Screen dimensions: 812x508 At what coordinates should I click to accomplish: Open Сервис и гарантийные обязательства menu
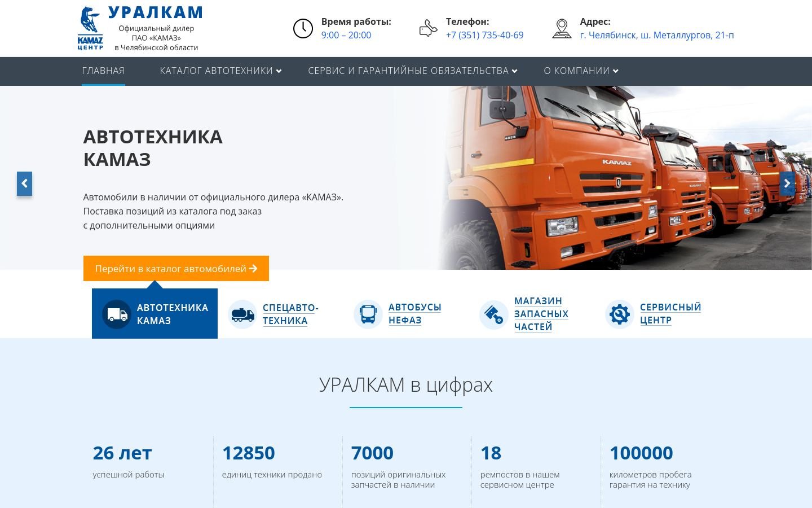click(408, 71)
